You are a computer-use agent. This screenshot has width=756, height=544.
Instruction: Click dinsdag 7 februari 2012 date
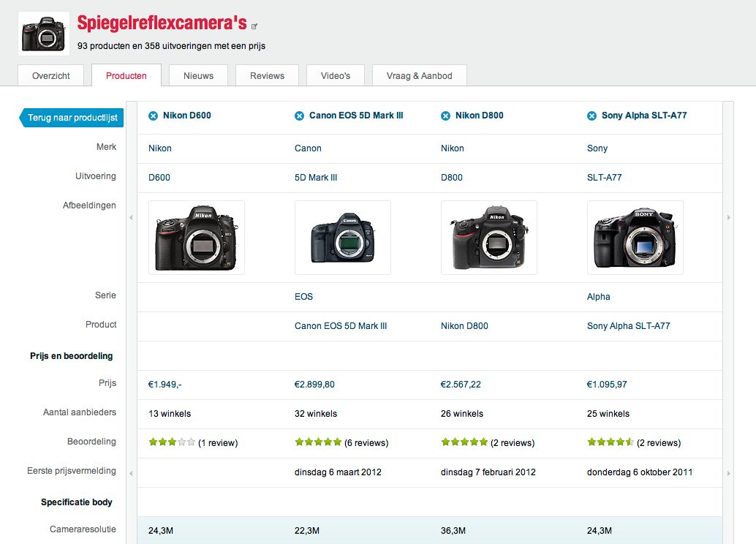[x=488, y=472]
